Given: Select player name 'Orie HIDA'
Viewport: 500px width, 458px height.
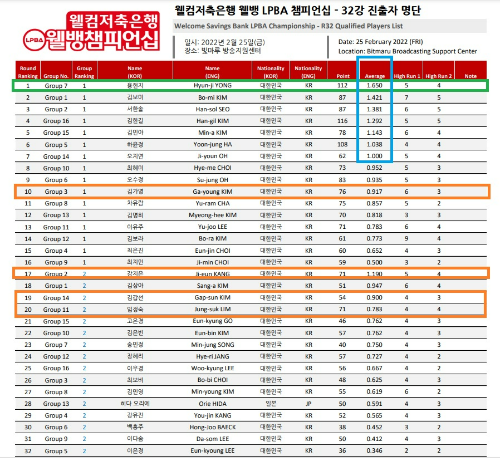Looking at the screenshot, I should coord(212,404).
